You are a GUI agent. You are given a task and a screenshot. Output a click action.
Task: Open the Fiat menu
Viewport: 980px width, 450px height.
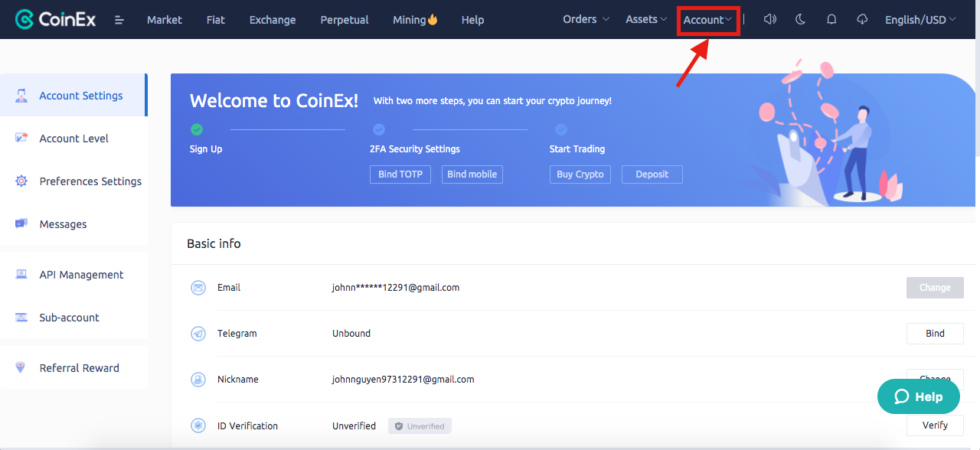tap(216, 20)
